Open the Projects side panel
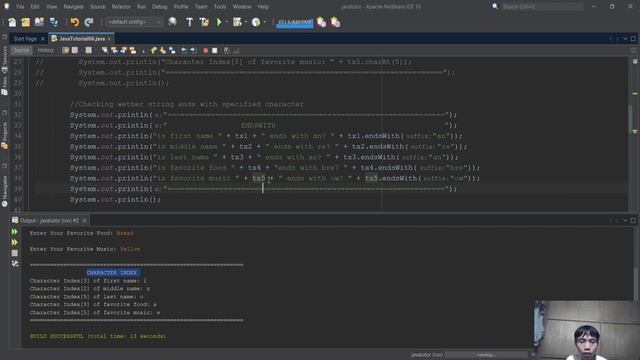Screen dimensions: 640x360 pyautogui.click(x=4, y=135)
